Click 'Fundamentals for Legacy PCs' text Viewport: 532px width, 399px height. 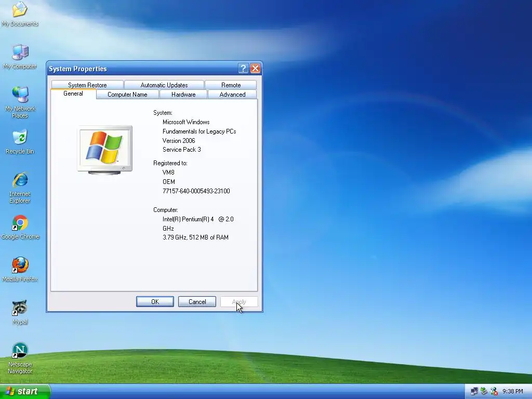click(199, 131)
